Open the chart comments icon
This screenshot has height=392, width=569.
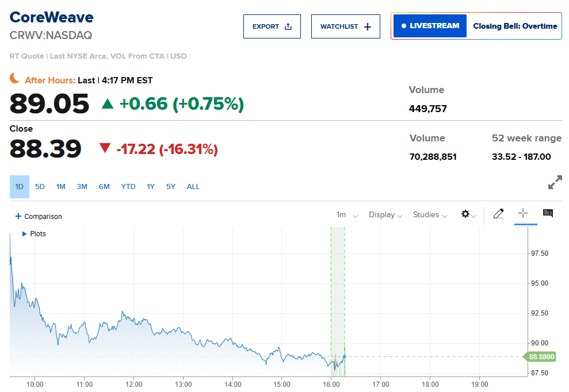(548, 214)
